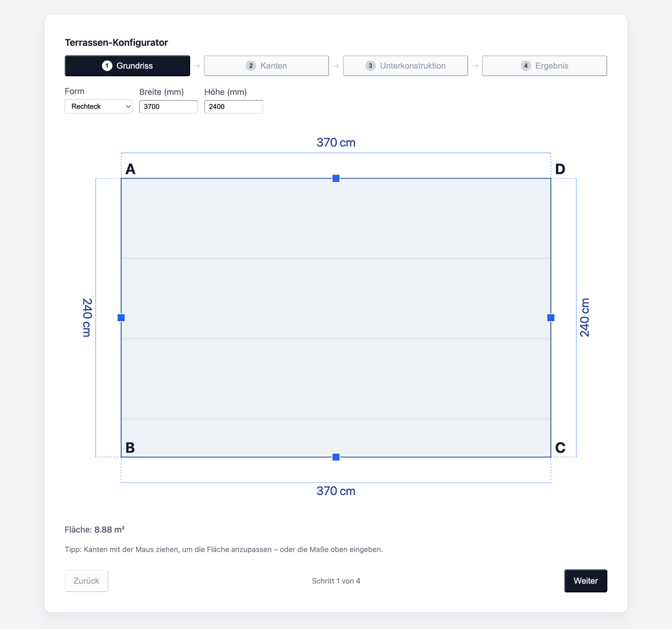Select the bottom edge drag handle
The width and height of the screenshot is (672, 629).
click(x=336, y=457)
